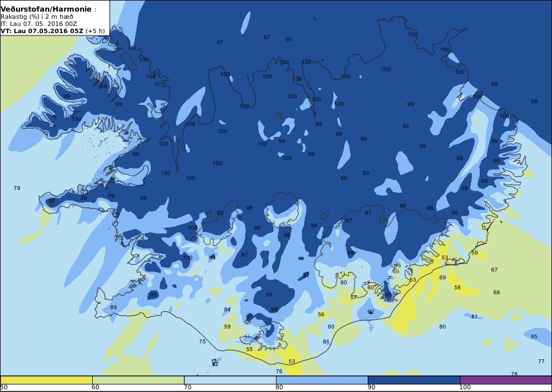Click the legend scale label 100
This screenshot has height=392, width=552.
[x=465, y=388]
